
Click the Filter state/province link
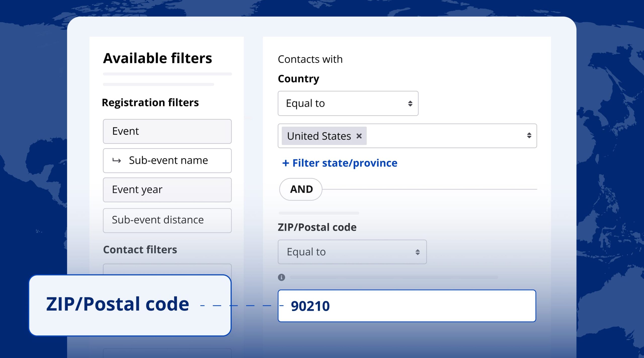pos(344,163)
